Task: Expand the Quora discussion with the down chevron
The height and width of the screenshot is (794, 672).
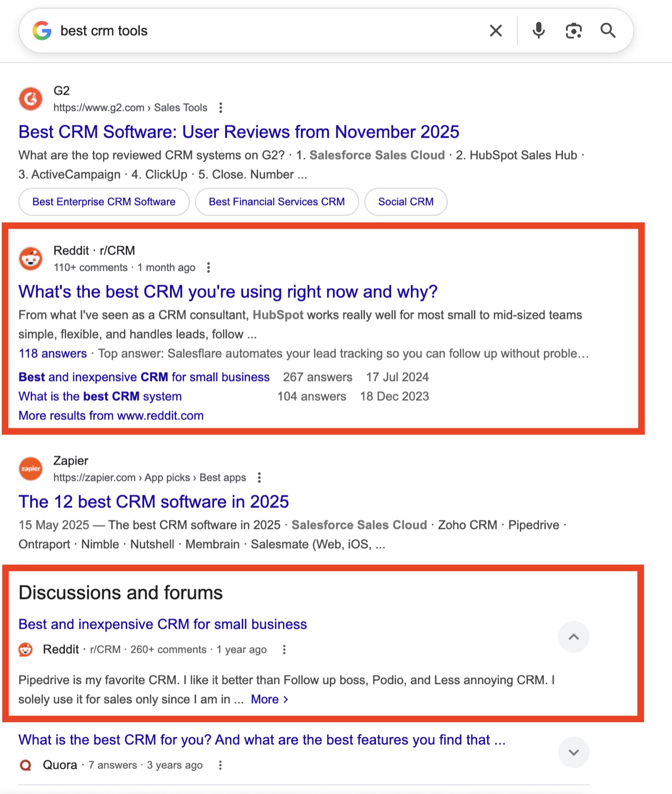Action: [x=574, y=752]
